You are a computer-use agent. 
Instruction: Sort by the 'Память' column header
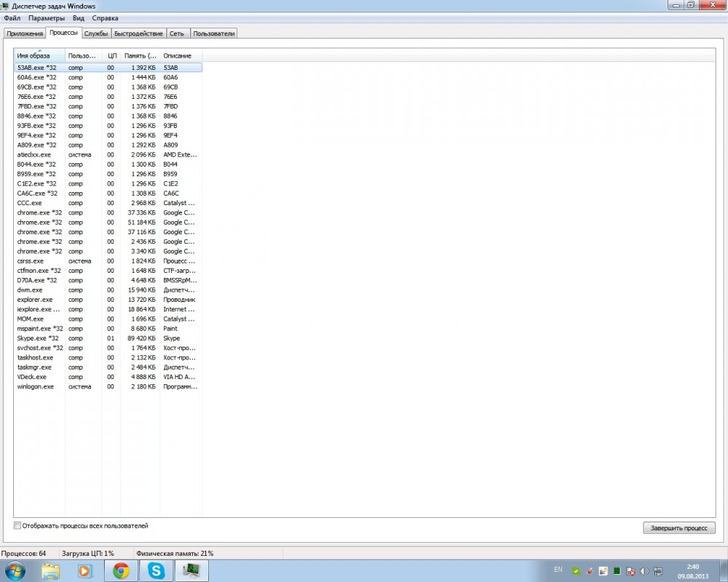pyautogui.click(x=140, y=56)
